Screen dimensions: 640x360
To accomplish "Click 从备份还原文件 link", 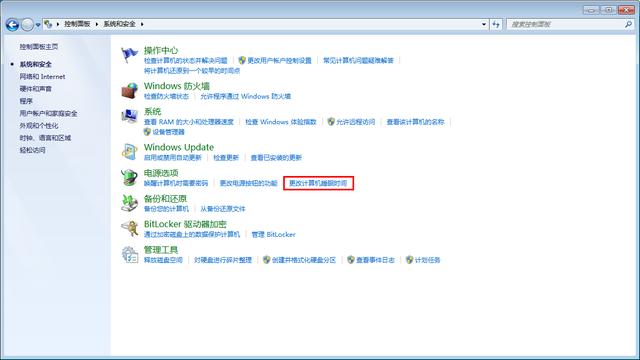I will [x=223, y=209].
